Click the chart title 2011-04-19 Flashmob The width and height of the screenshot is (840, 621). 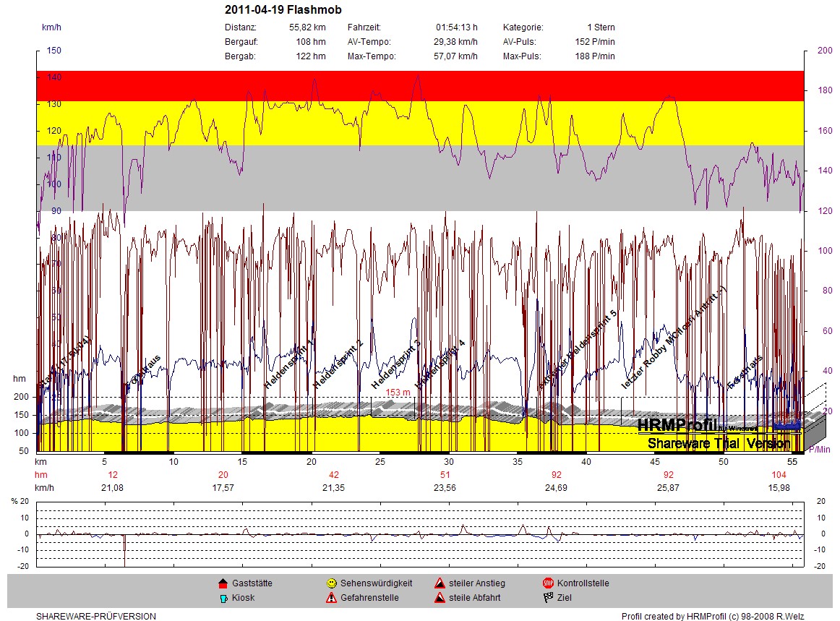click(x=283, y=10)
